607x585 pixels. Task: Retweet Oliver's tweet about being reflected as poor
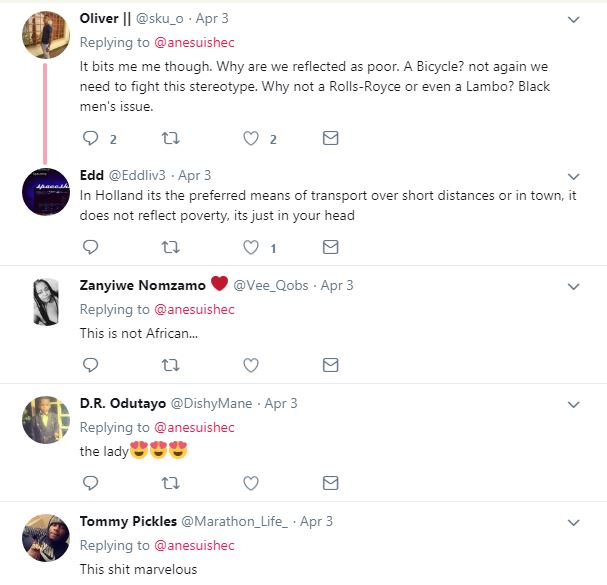coord(171,138)
